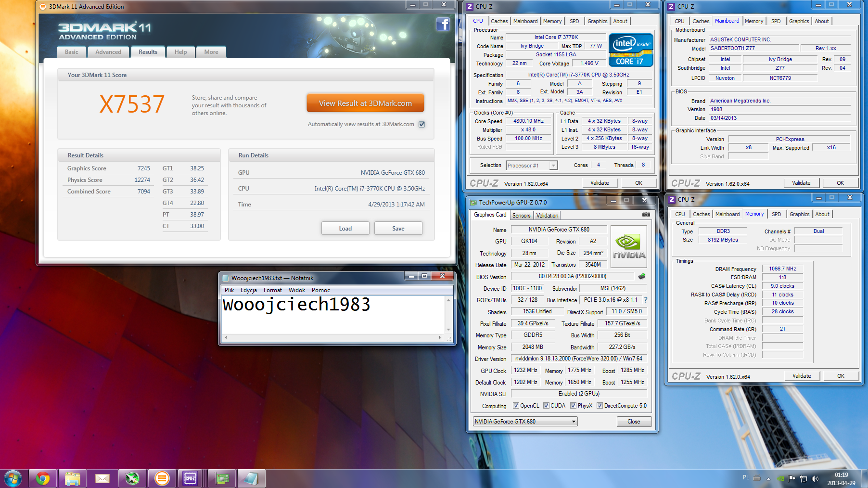The width and height of the screenshot is (868, 488).
Task: Click the Notepad window title icon
Action: point(225,278)
